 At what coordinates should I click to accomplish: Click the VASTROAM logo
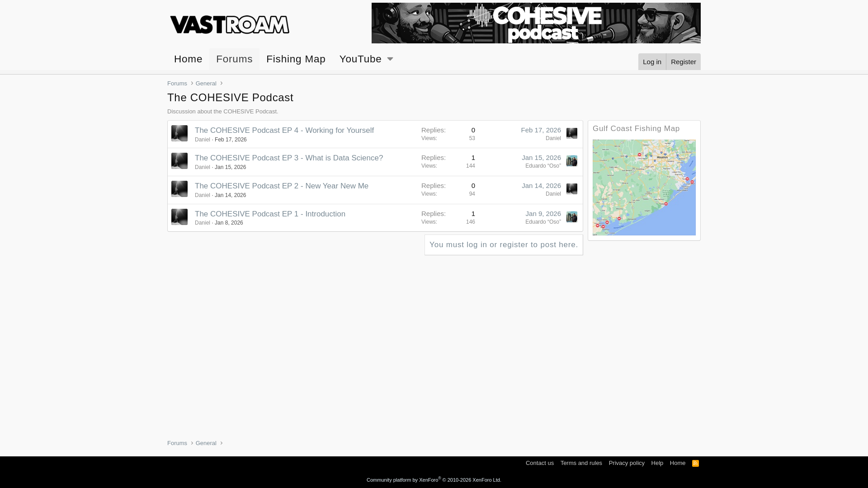click(230, 24)
